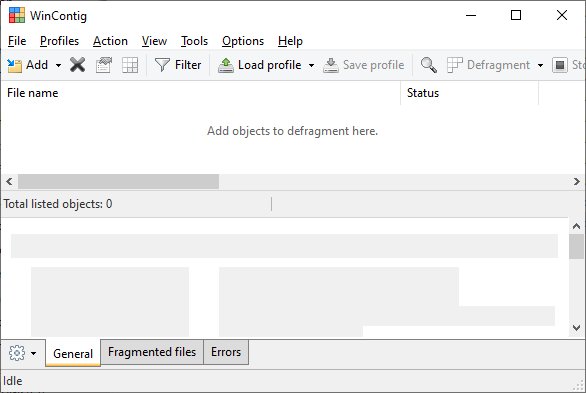Click the settings gear icon

click(x=17, y=353)
